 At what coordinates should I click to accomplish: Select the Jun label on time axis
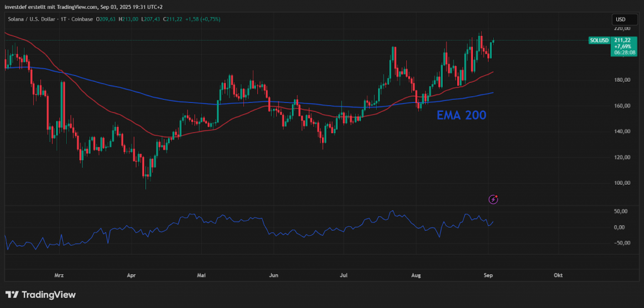[274, 275]
